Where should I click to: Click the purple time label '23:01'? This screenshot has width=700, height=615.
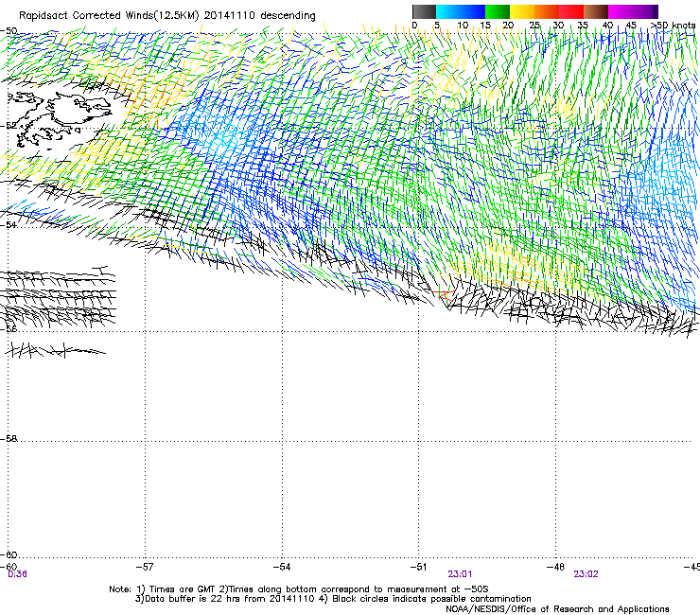460,574
